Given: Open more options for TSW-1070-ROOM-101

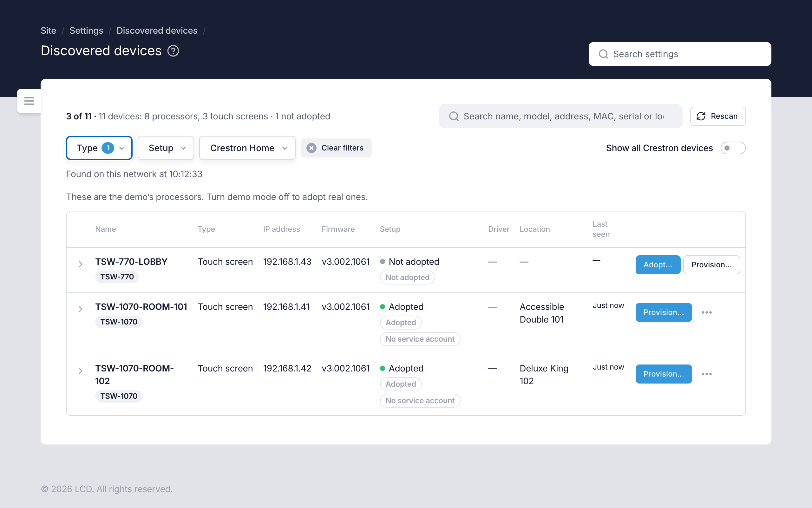Looking at the screenshot, I should tap(707, 312).
